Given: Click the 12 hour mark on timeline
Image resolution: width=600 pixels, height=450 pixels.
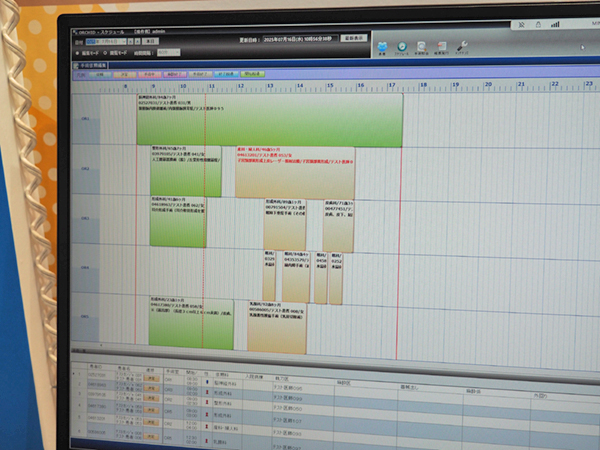Looking at the screenshot, I should point(241,86).
